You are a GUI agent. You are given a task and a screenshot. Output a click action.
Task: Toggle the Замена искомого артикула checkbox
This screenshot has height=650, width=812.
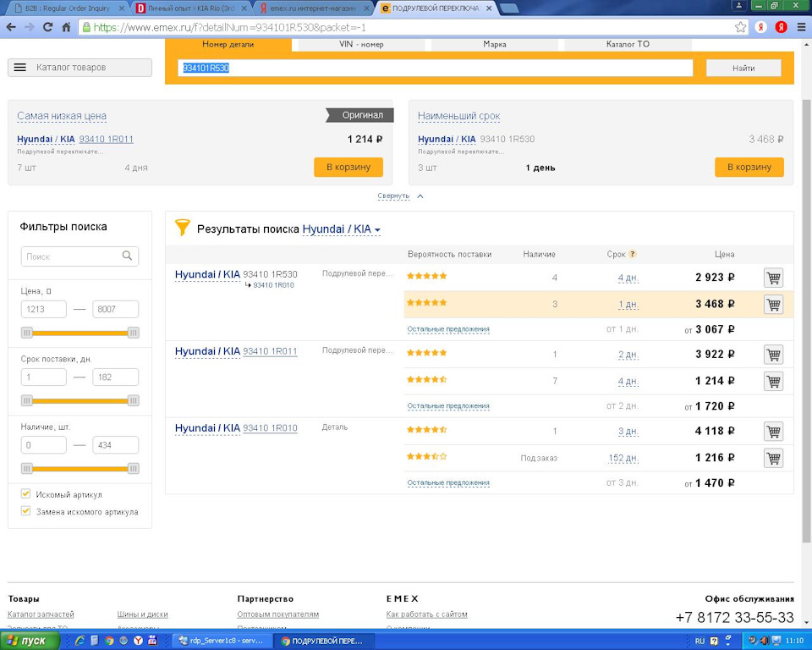pyautogui.click(x=25, y=510)
